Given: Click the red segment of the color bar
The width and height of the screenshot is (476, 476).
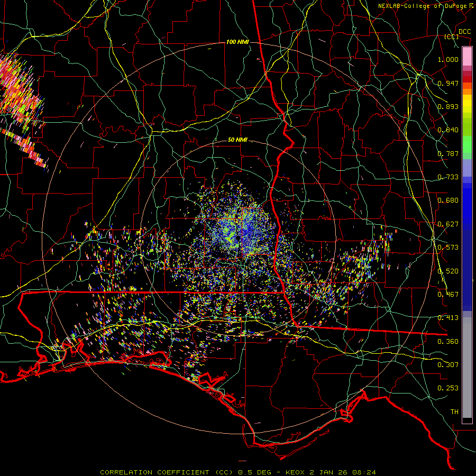Looking at the screenshot, I should click(x=467, y=79).
